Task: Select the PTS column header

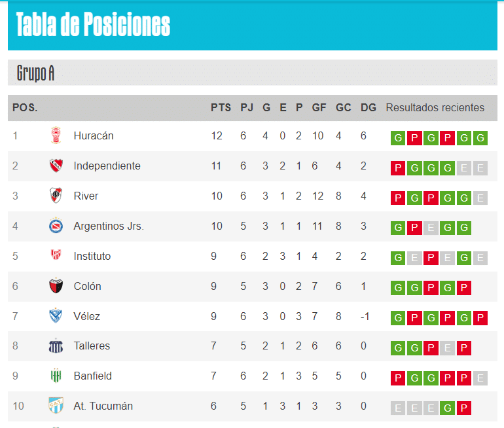Action: pos(221,107)
